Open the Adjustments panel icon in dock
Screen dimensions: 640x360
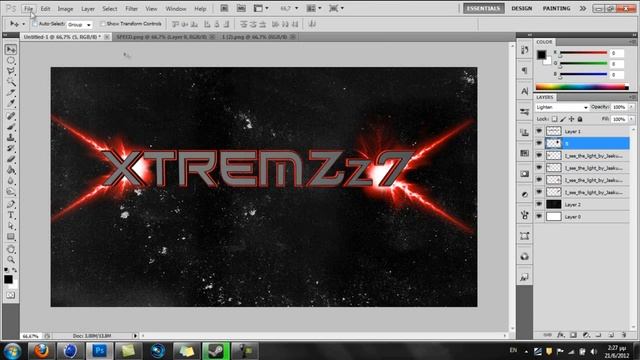524,194
